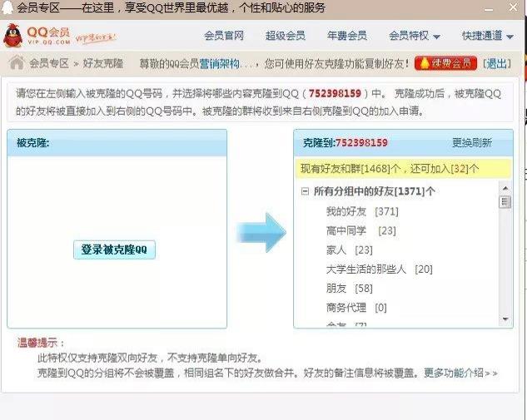
Task: Click 克隆到:752398159 header text
Action: point(346,143)
